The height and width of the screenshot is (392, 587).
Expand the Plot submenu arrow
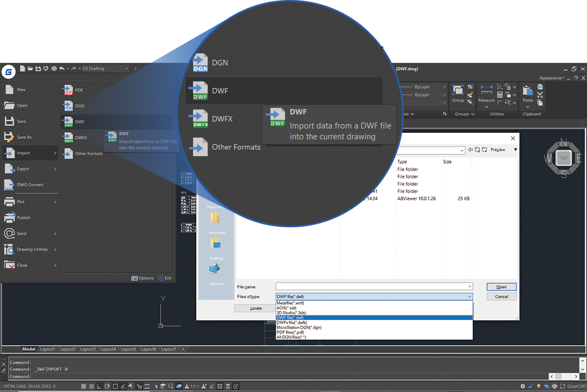[x=55, y=202]
